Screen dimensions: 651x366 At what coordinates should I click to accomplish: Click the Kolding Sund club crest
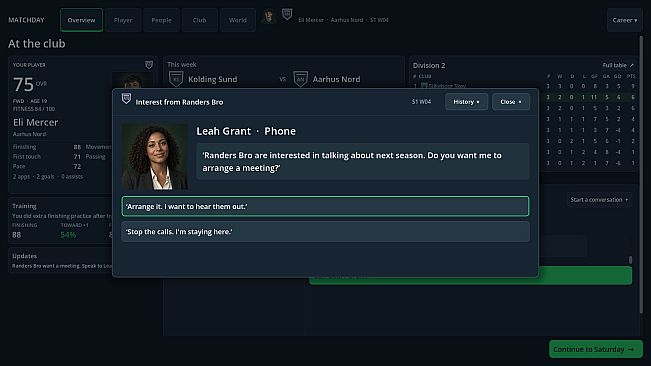click(176, 79)
